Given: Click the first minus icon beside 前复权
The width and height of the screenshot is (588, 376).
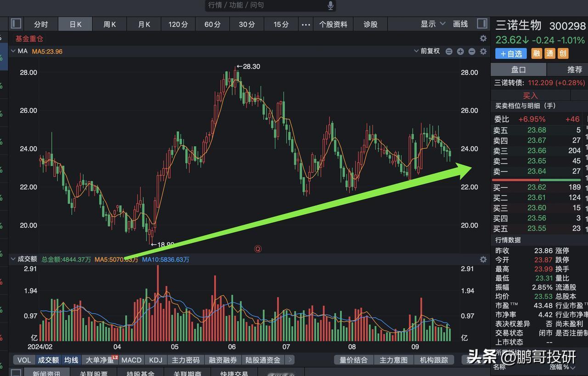Looking at the screenshot, I should [449, 51].
